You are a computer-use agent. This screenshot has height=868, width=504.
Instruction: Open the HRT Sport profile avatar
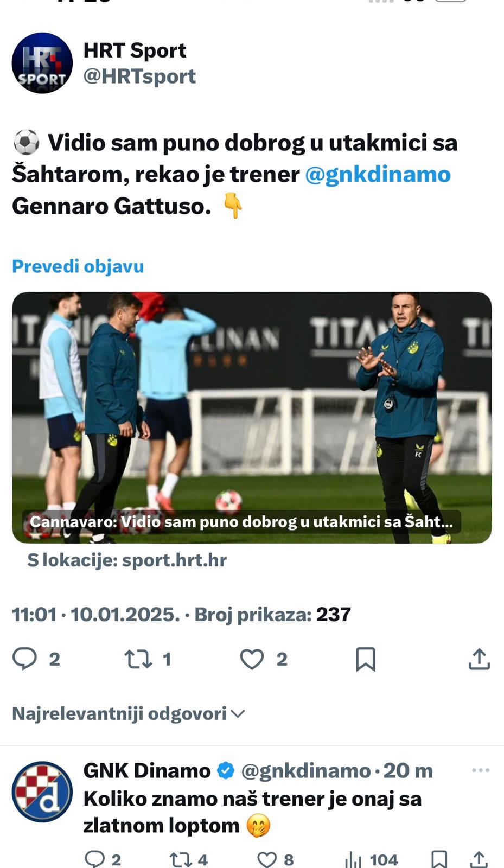coord(42,63)
